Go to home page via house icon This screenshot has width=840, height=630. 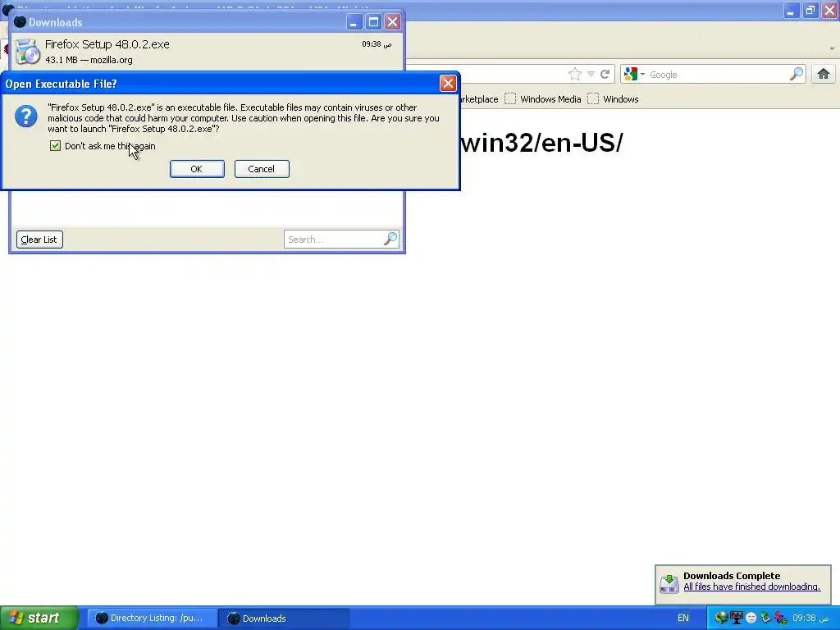pos(824,74)
